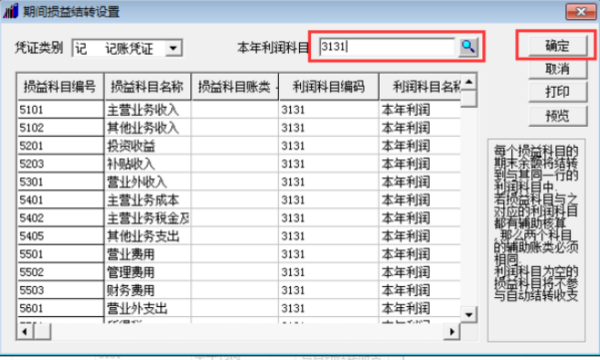This screenshot has width=600, height=360.
Task: Click the horizontal scrollbar right arrow
Action: [x=452, y=331]
